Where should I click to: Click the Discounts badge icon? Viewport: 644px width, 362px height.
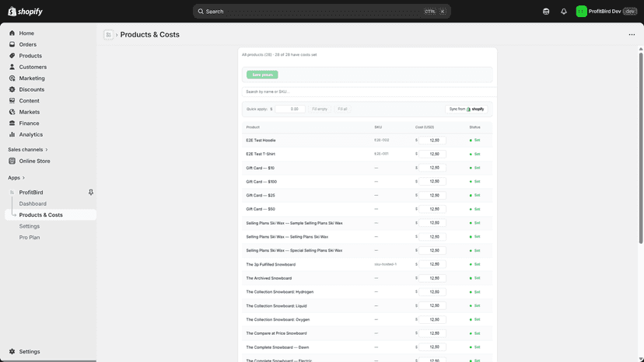pyautogui.click(x=12, y=89)
